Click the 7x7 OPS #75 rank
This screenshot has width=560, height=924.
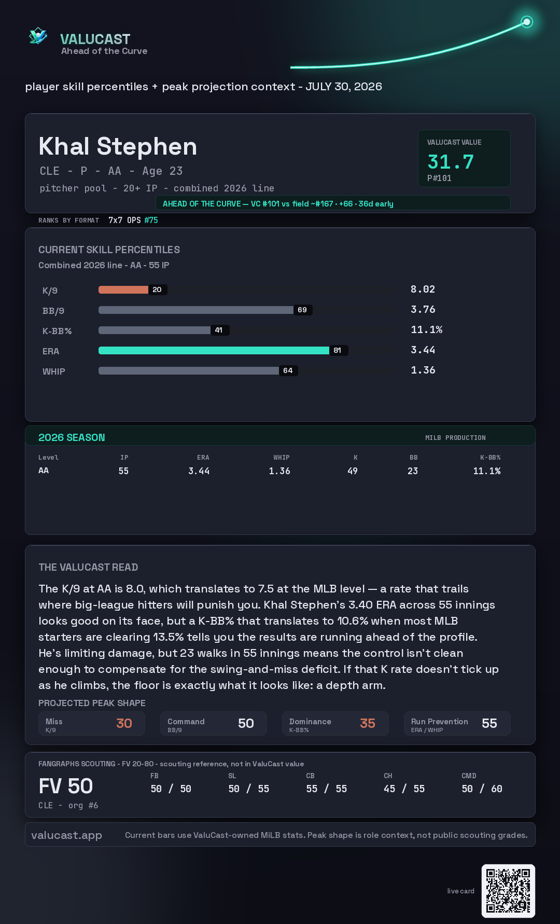click(133, 220)
